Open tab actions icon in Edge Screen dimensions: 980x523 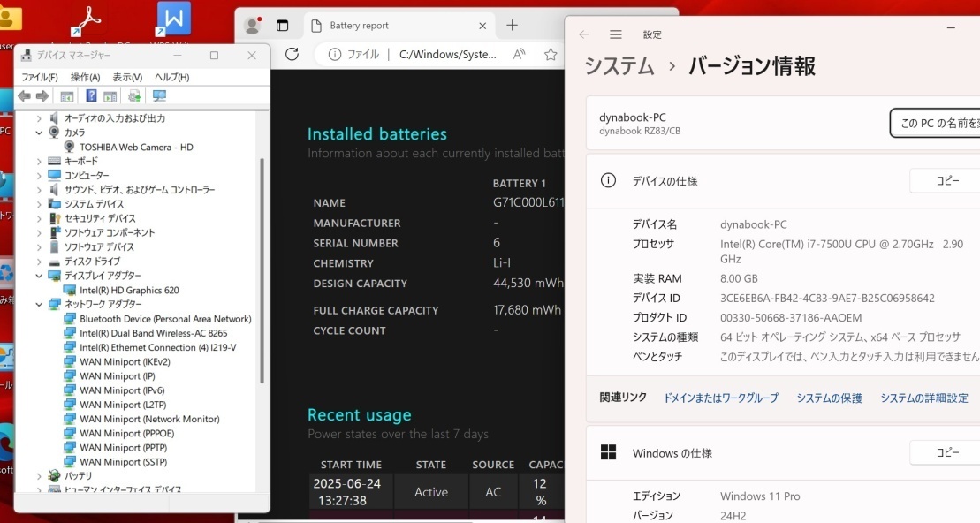click(283, 25)
